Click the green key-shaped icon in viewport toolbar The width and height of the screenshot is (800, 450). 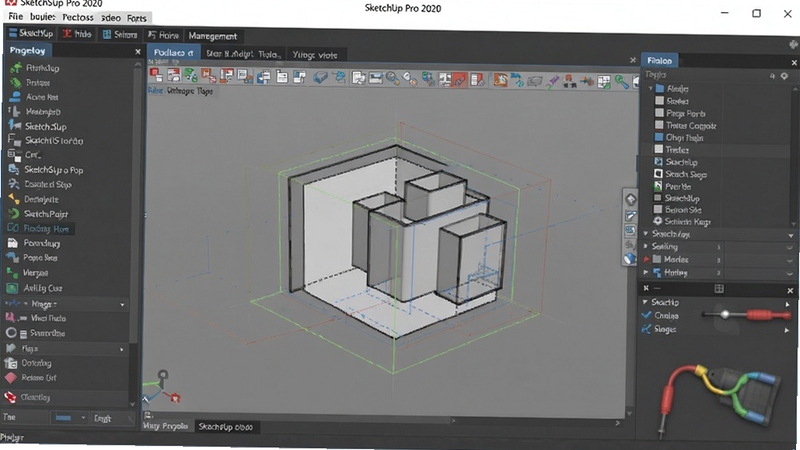pyautogui.click(x=621, y=81)
